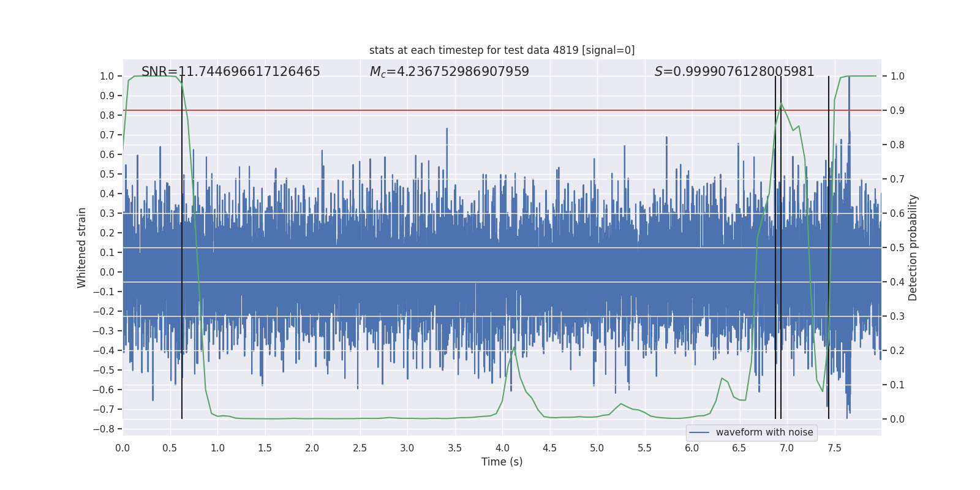Image resolution: width=980 pixels, height=490 pixels.
Task: Click the 'Detection probability' right axis label
Action: (913, 247)
